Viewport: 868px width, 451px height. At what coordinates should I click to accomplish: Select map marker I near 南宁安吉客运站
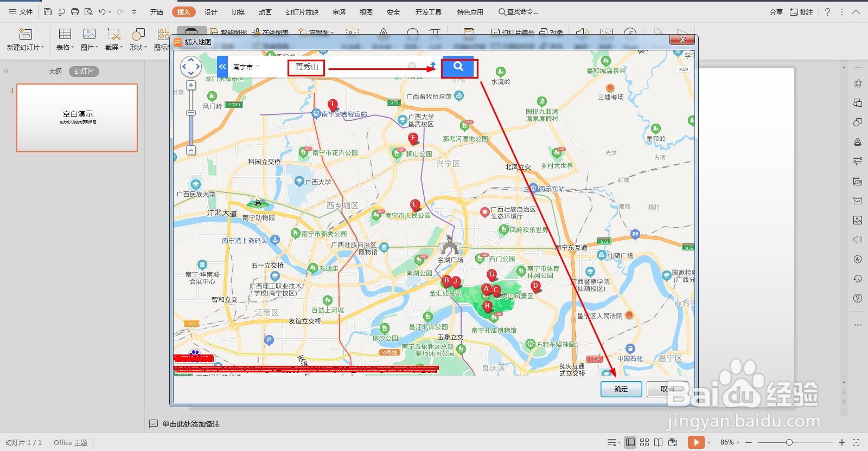pyautogui.click(x=333, y=105)
